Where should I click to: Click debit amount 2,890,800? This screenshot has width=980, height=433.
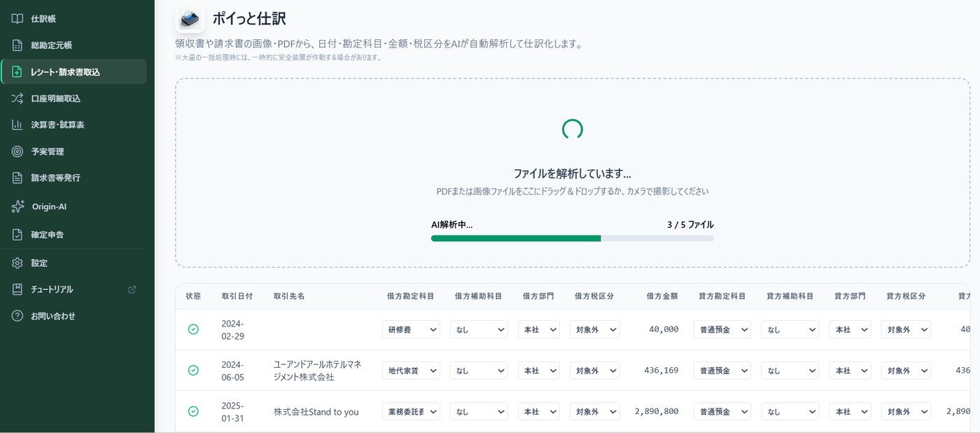point(657,412)
